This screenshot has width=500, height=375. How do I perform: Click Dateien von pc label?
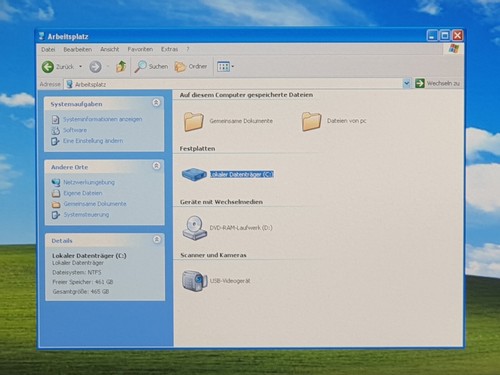347,121
